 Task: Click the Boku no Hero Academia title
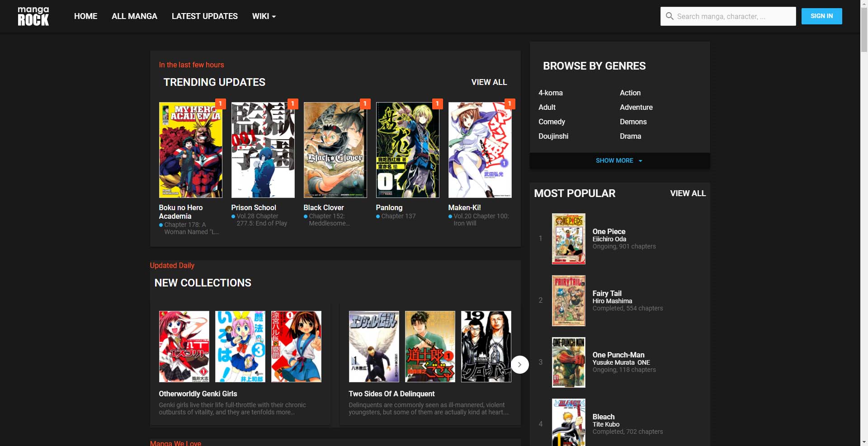pos(181,212)
